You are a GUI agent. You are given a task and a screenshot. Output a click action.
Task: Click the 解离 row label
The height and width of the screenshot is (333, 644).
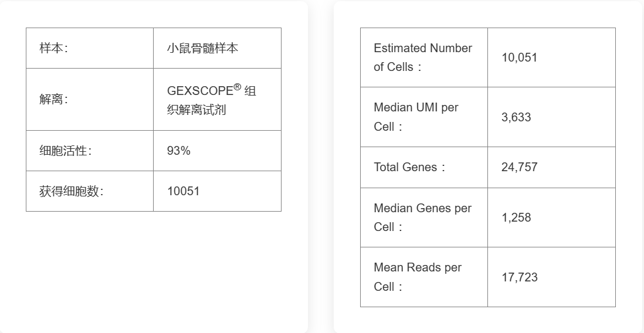[x=53, y=99]
